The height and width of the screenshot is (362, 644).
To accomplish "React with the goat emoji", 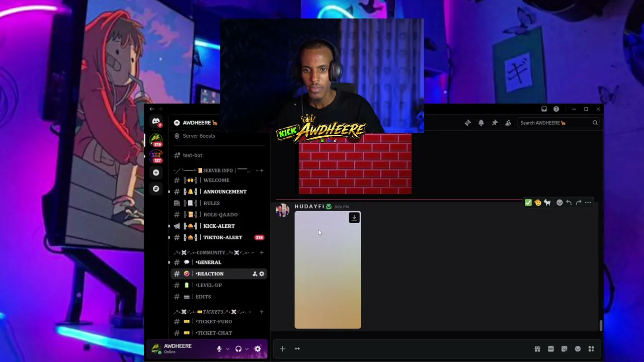I will (547, 203).
